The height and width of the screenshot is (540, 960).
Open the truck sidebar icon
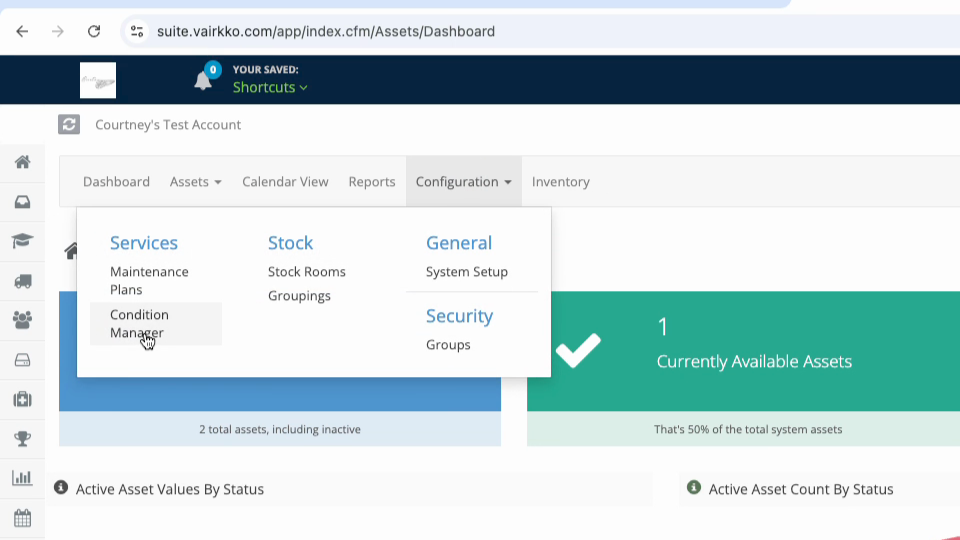coord(23,281)
